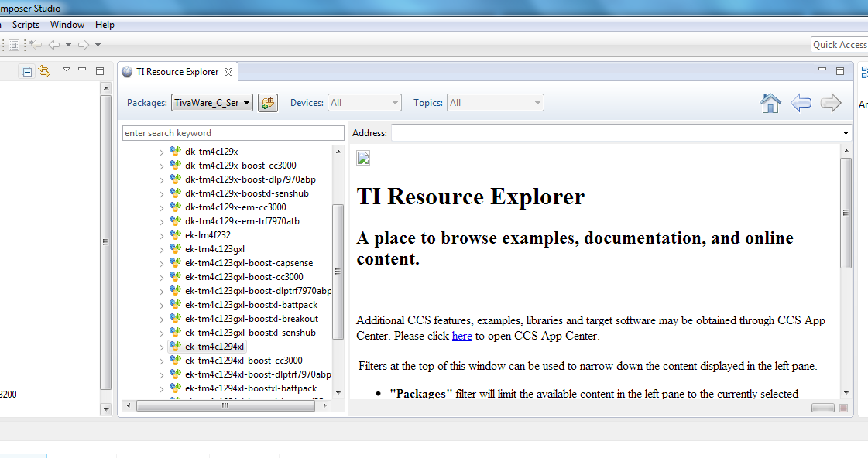Open the left panel View Menu triangle

[x=67, y=70]
